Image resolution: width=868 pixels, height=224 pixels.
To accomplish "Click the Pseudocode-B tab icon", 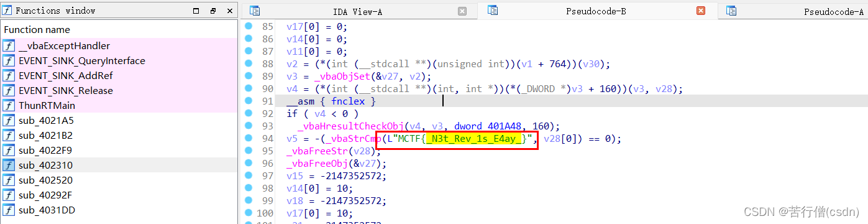I will tap(493, 11).
